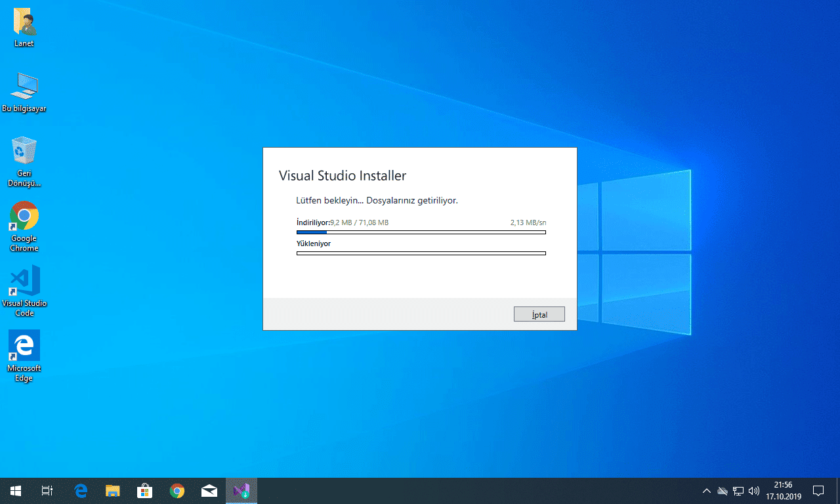Cancel the download with the İptal button
This screenshot has width=840, height=504.
click(539, 314)
